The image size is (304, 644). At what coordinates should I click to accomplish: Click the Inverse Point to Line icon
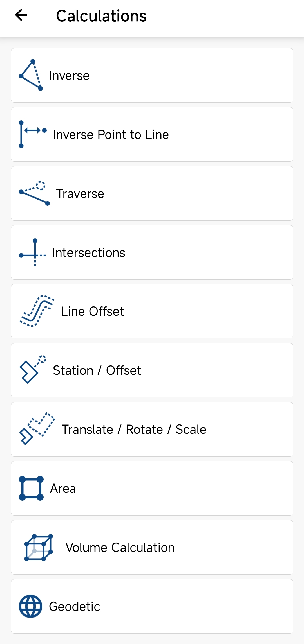point(33,134)
